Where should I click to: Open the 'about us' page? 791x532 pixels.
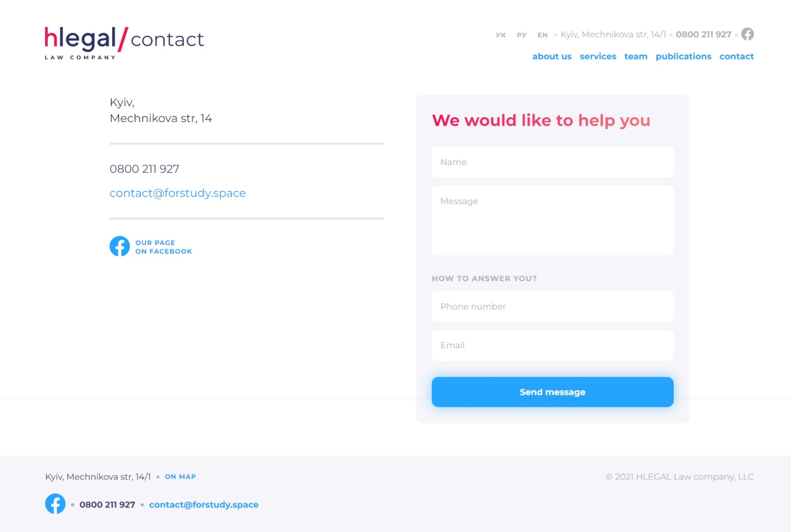(x=552, y=56)
